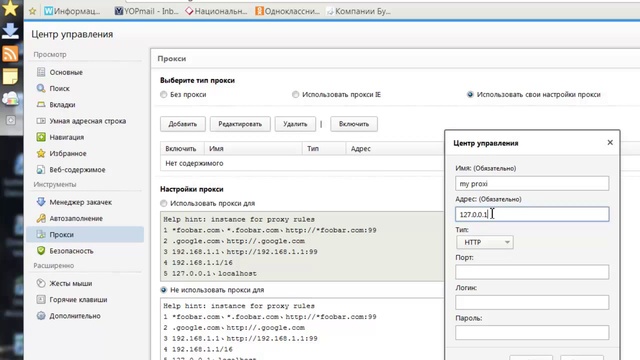Open Favorites star icon in left sidebar
This screenshot has width=640, height=360.
10,8
